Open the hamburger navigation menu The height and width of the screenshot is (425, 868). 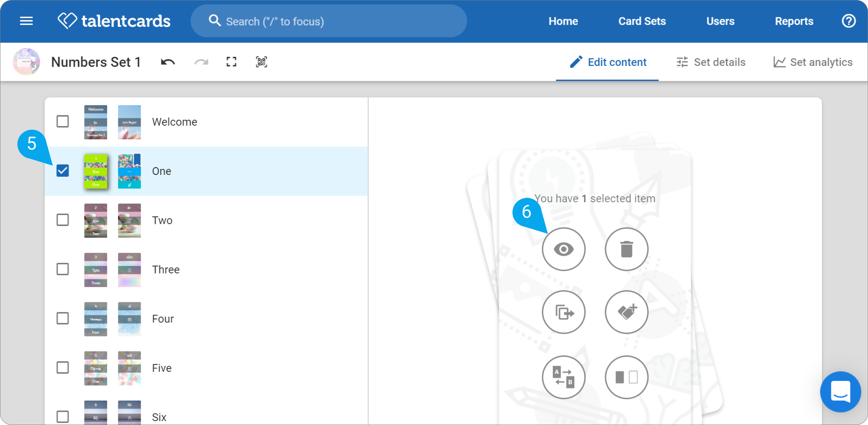point(26,21)
